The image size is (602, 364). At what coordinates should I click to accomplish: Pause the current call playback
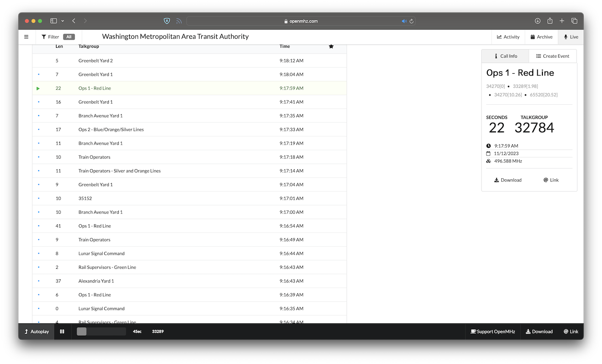click(x=62, y=332)
